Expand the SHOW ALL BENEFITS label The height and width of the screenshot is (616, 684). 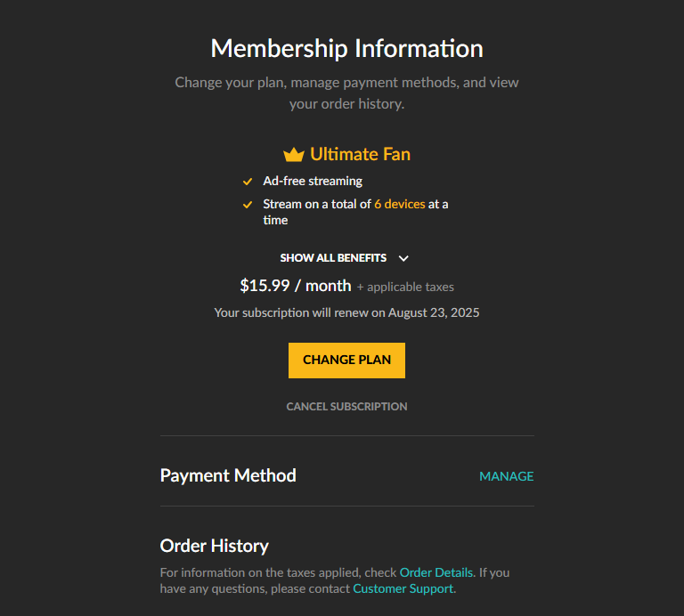[333, 258]
